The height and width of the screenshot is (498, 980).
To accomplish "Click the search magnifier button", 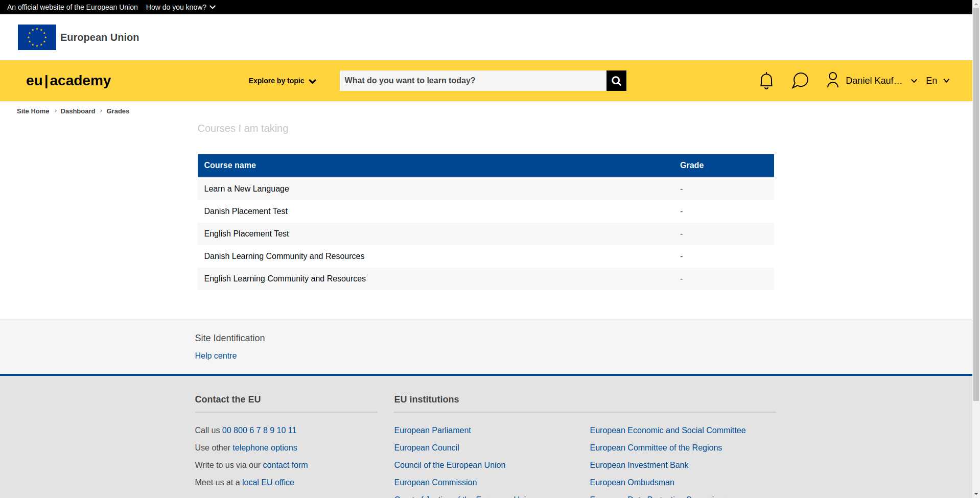I will tap(616, 81).
